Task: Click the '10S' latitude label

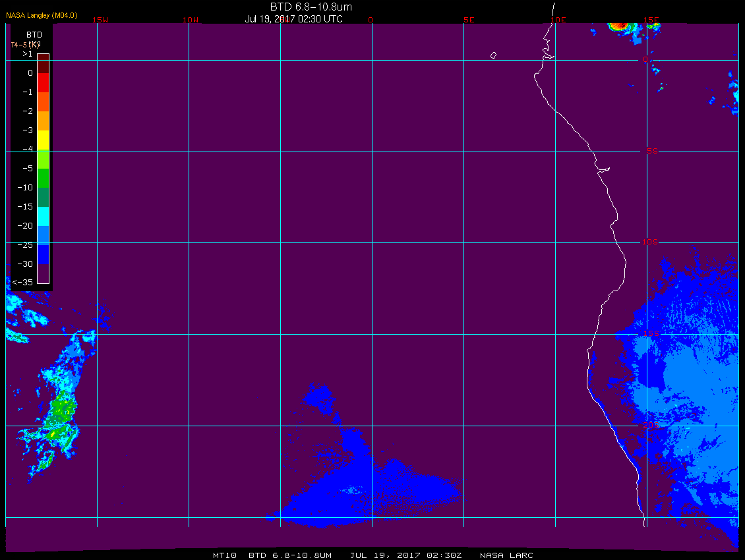Action: point(650,242)
